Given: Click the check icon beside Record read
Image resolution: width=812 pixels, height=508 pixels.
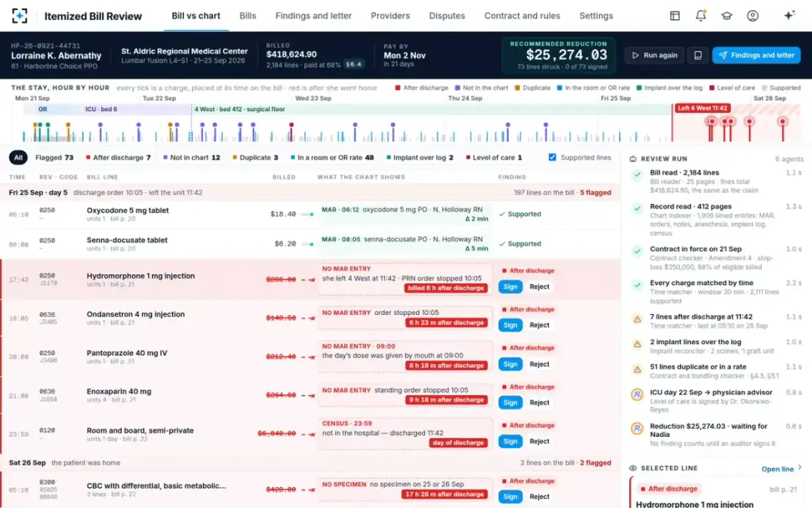Looking at the screenshot, I should click(x=637, y=209).
